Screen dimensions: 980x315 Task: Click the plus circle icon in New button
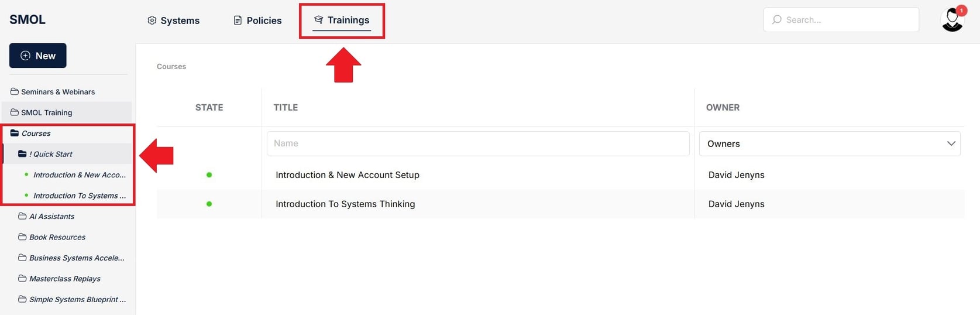click(25, 56)
